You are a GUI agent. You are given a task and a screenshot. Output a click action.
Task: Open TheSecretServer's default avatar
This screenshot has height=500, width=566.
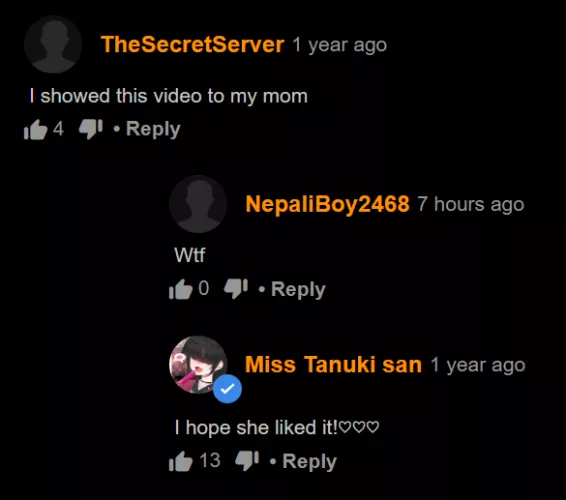click(x=53, y=44)
